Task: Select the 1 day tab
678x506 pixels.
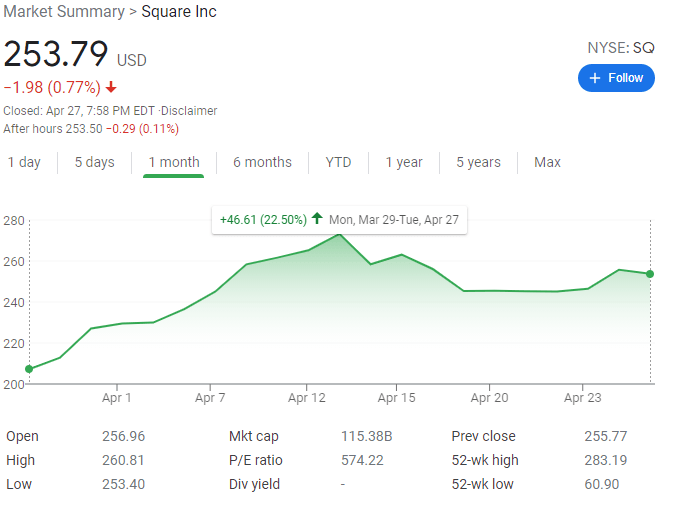Action: [24, 162]
